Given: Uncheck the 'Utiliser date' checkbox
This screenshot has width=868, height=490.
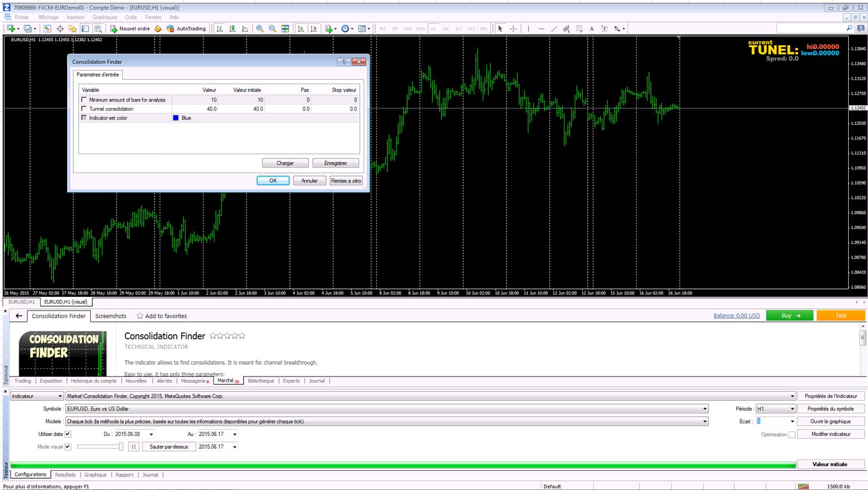Looking at the screenshot, I should click(x=68, y=434).
